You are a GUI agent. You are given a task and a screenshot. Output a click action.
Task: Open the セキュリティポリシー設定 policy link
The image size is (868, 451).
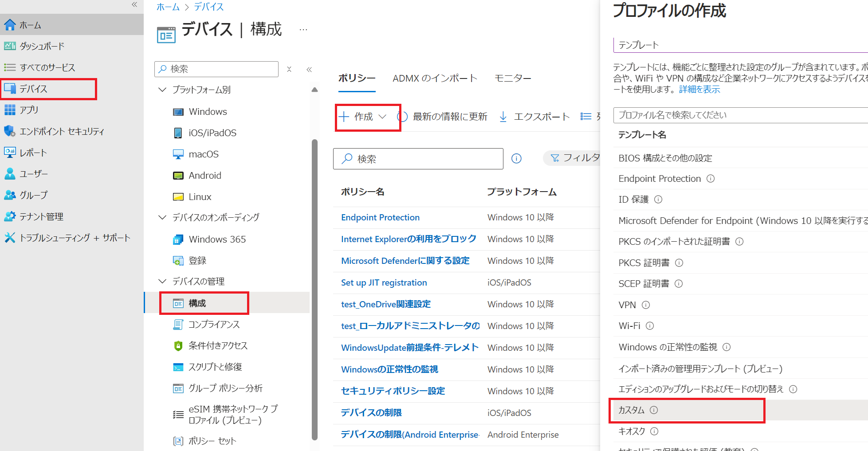pyautogui.click(x=393, y=391)
